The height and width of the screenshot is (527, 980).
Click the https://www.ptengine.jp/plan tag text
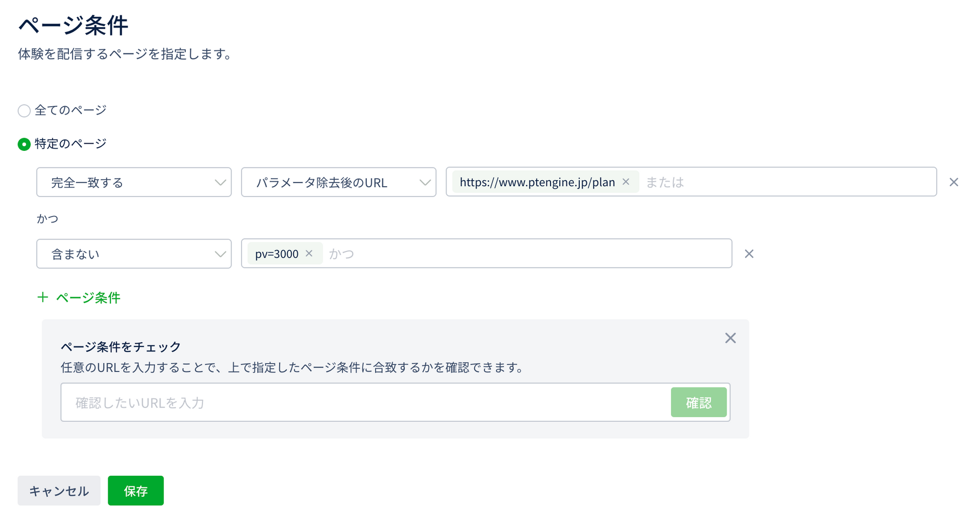point(537,182)
